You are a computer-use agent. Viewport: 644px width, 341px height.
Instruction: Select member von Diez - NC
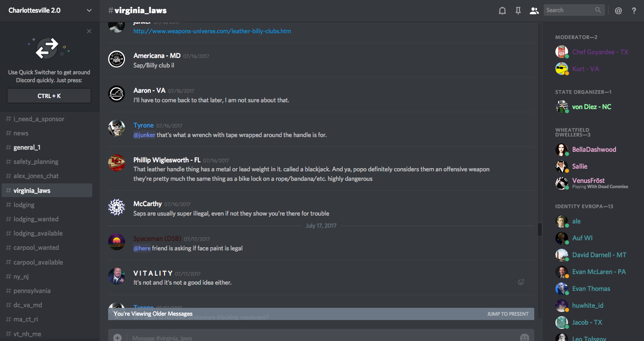point(591,106)
